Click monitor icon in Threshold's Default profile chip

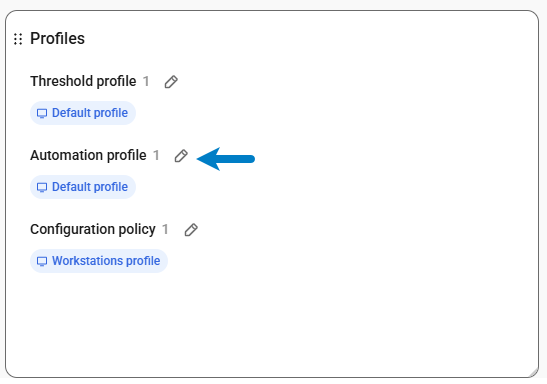click(x=42, y=113)
